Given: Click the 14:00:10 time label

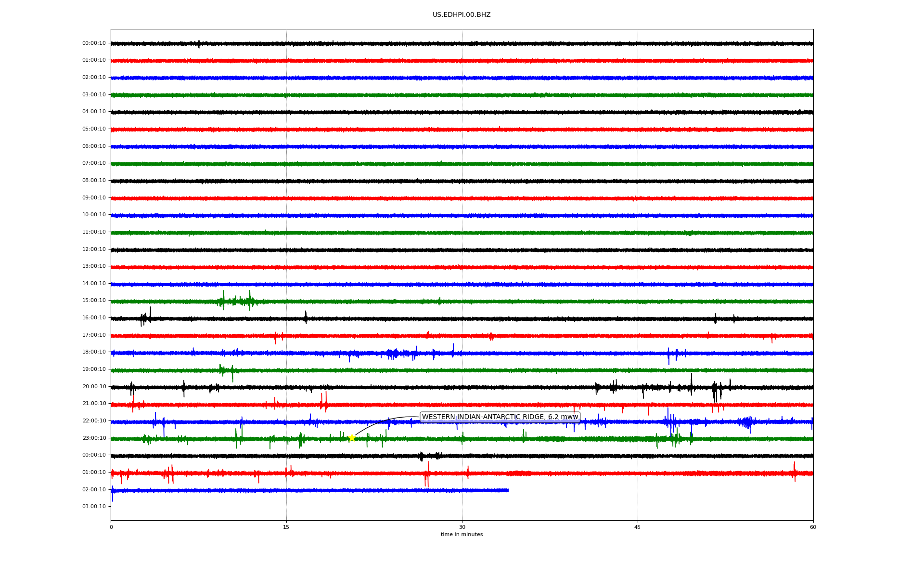Looking at the screenshot, I should point(94,284).
